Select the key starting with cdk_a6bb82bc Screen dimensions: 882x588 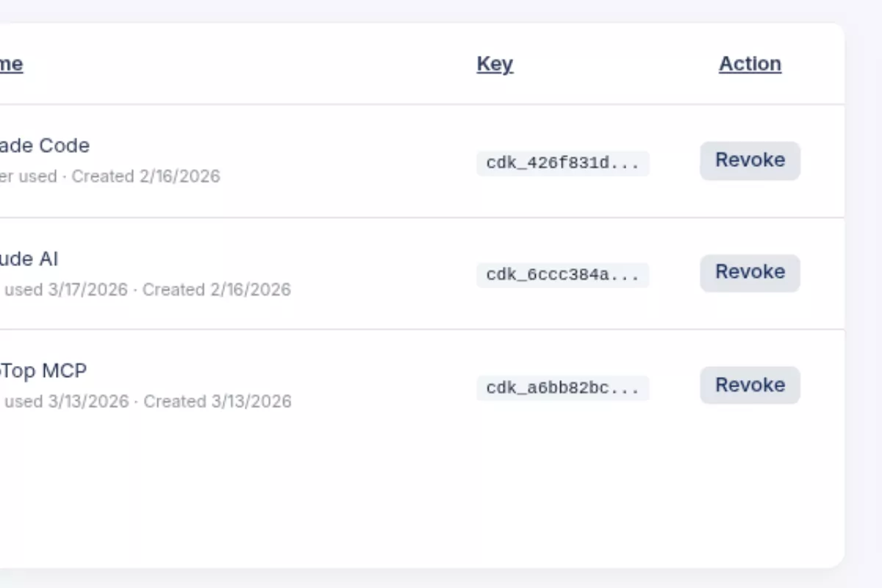pyautogui.click(x=563, y=388)
